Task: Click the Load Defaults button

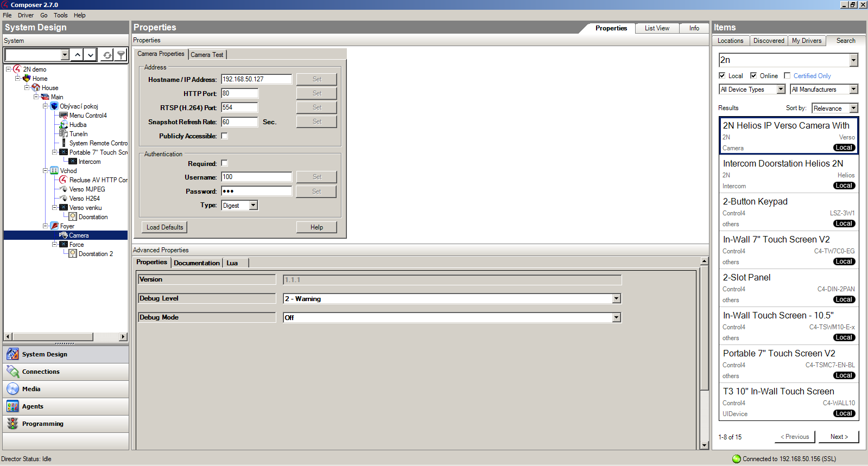Action: (164, 227)
